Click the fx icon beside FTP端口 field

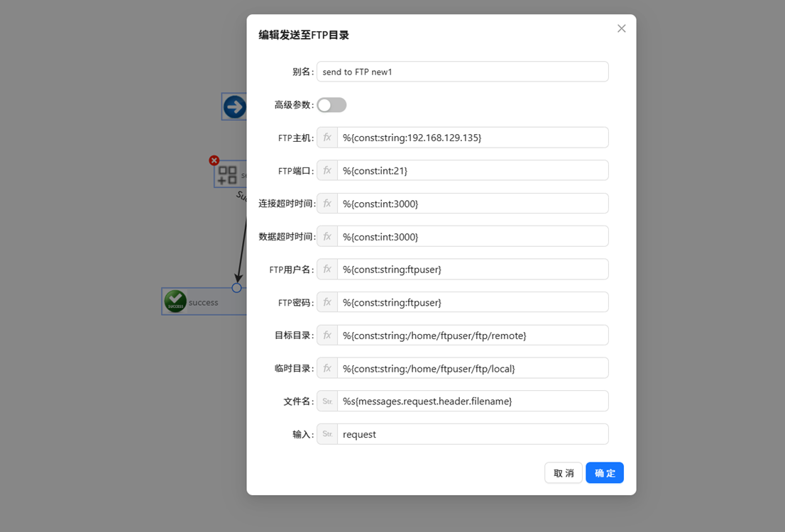(327, 170)
